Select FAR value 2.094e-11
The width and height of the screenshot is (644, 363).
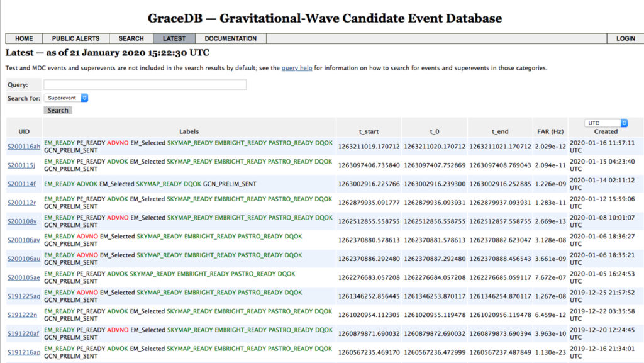[x=550, y=165]
